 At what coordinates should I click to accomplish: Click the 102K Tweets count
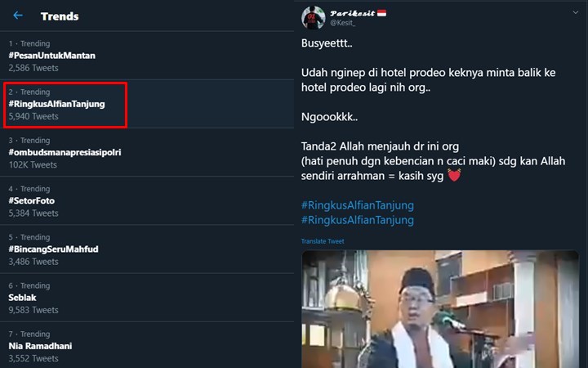click(x=33, y=164)
